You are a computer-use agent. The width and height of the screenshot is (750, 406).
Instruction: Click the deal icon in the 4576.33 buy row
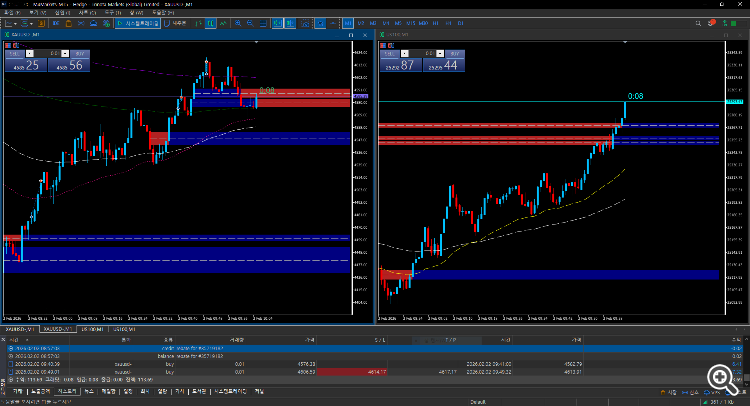(11, 364)
